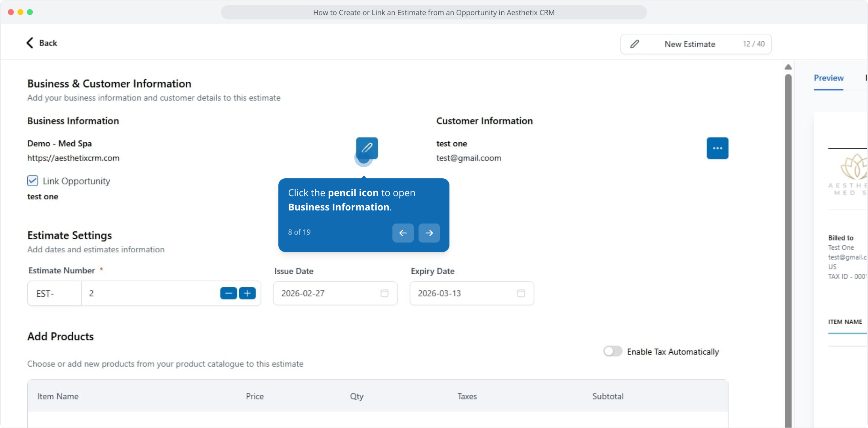Viewport: 868px width, 428px height.
Task: Open the Expiry Date calendar icon
Action: [x=521, y=293]
